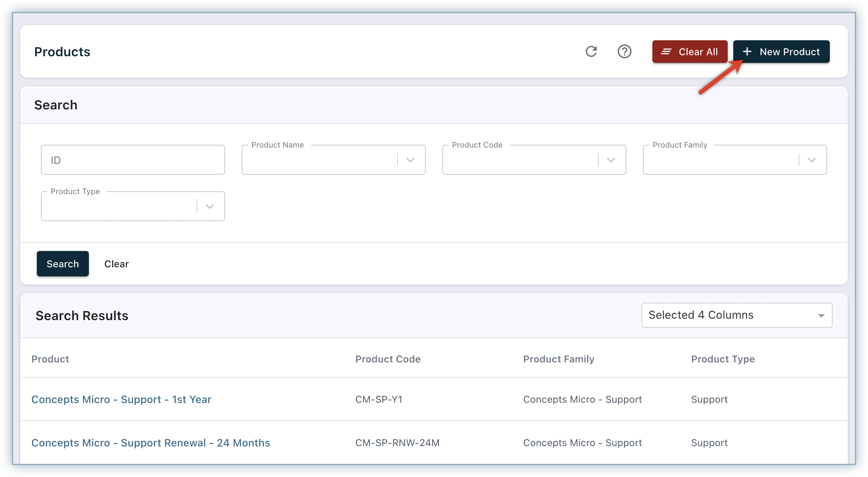This screenshot has width=868, height=477.
Task: Expand the Product Family dropdown chevron
Action: pyautogui.click(x=812, y=160)
